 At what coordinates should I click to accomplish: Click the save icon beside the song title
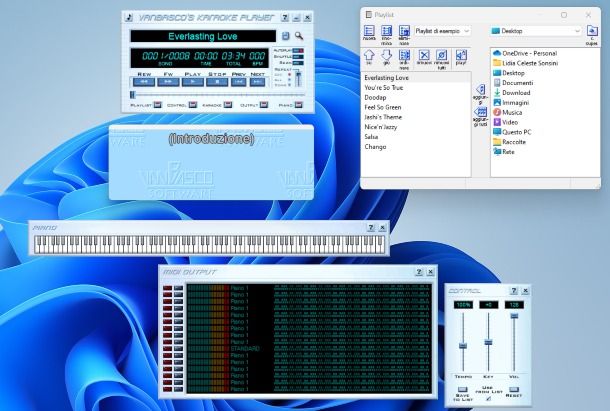[x=286, y=36]
